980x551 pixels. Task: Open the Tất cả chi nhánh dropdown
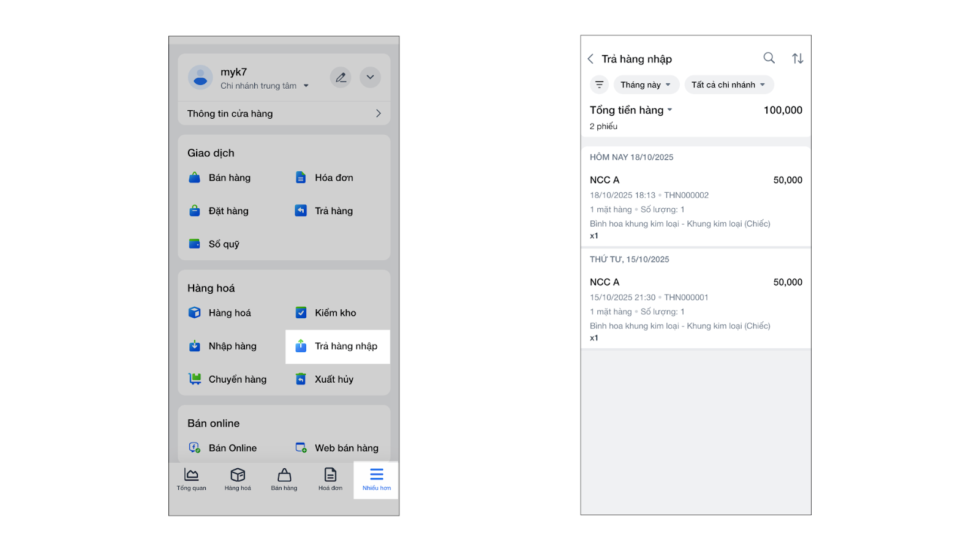tap(728, 84)
